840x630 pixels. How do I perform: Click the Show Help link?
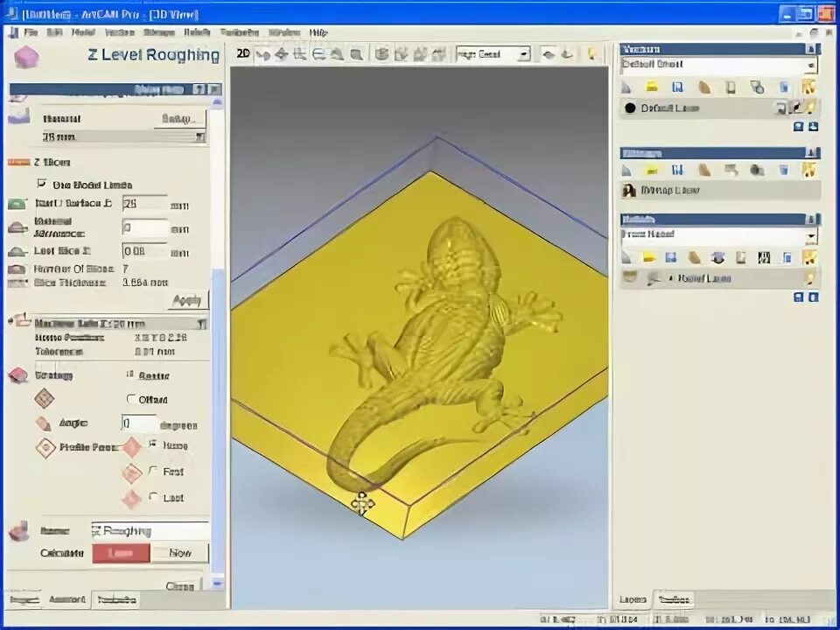(x=159, y=89)
